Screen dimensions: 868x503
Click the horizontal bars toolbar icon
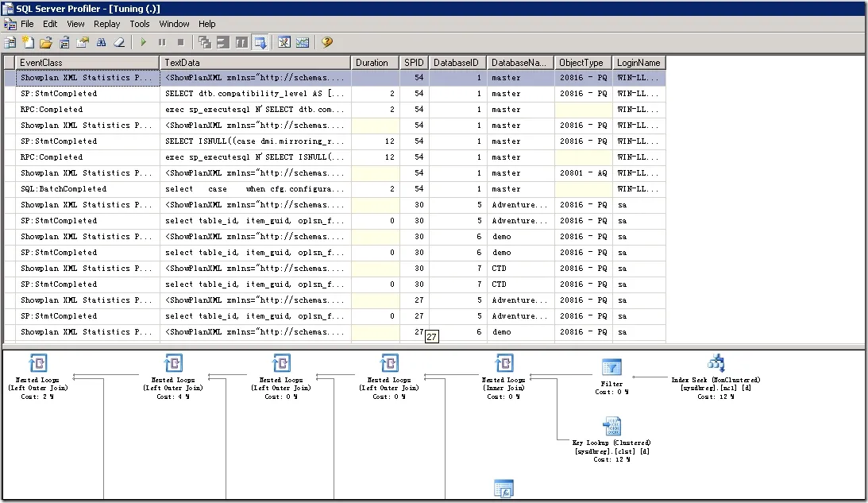223,42
